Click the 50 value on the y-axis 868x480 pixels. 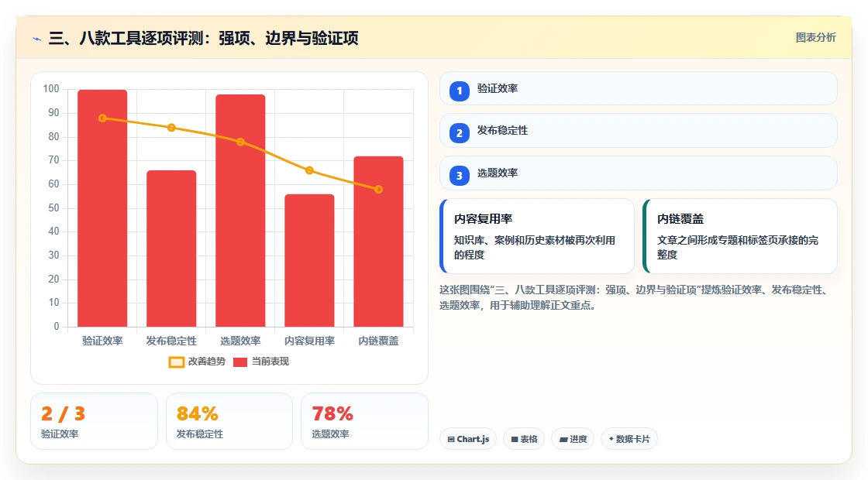tap(53, 208)
